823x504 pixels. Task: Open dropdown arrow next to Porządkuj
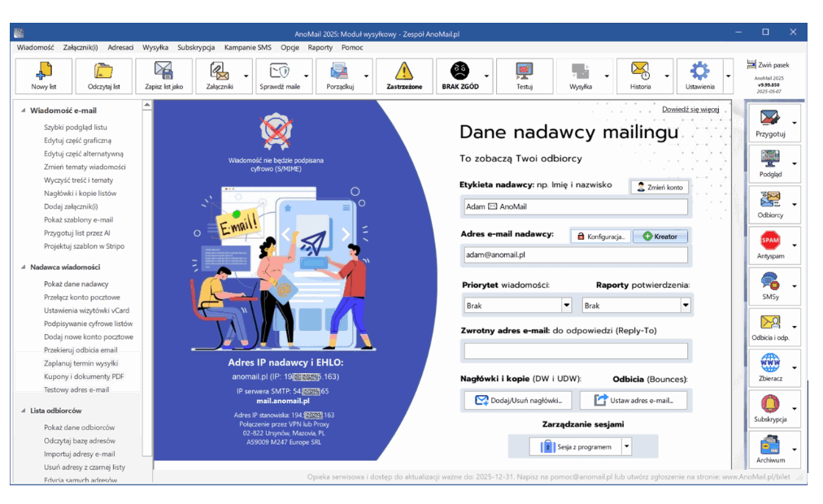point(366,76)
